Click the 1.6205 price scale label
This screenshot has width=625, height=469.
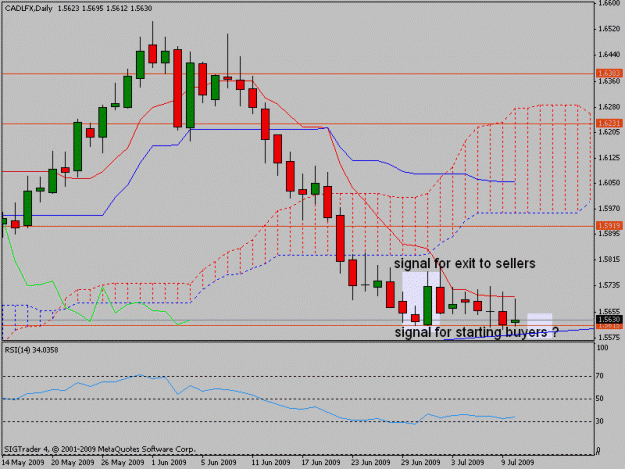coord(609,131)
